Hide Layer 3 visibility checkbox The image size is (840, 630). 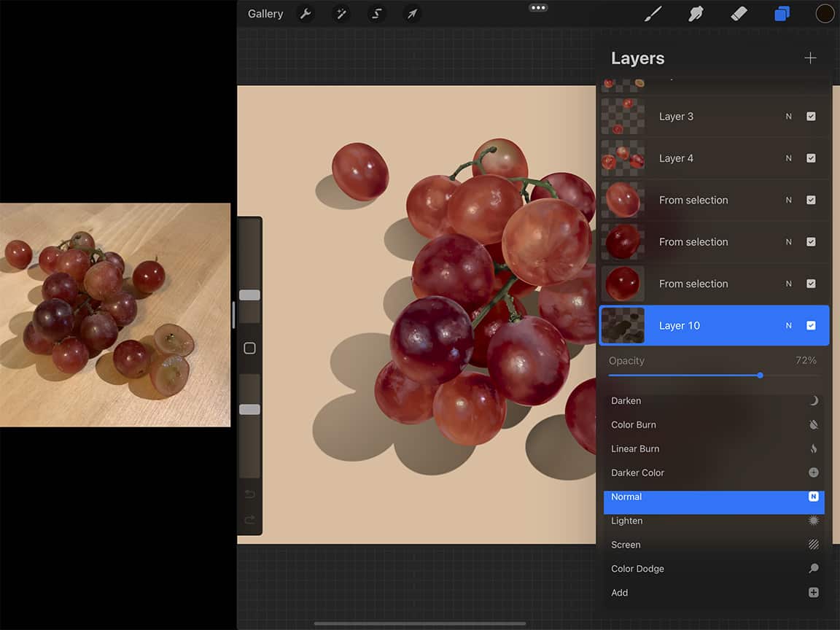tap(811, 117)
